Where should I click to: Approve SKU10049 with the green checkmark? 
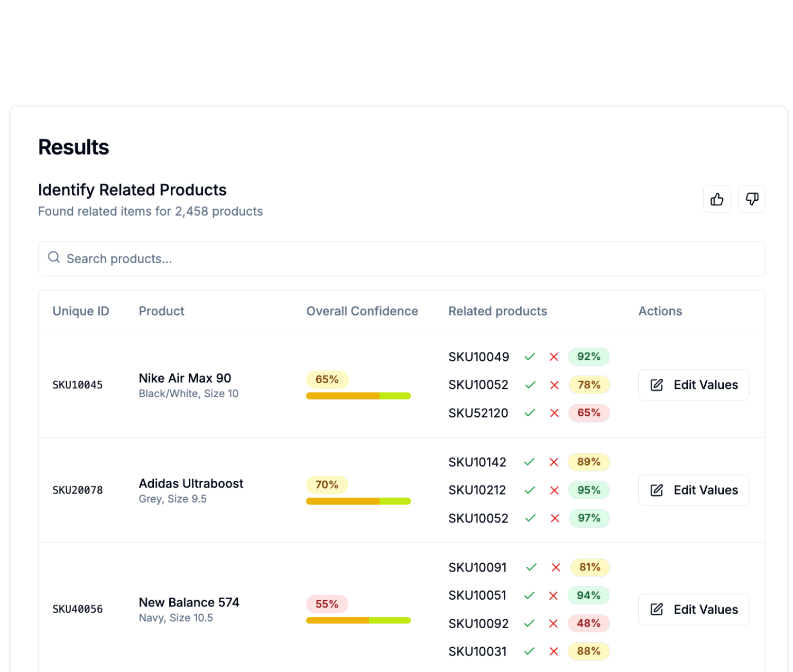click(530, 357)
